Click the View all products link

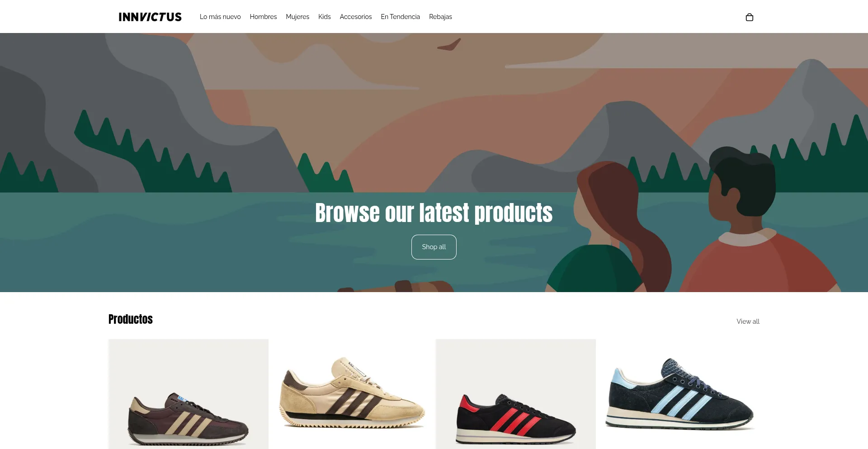[748, 321]
